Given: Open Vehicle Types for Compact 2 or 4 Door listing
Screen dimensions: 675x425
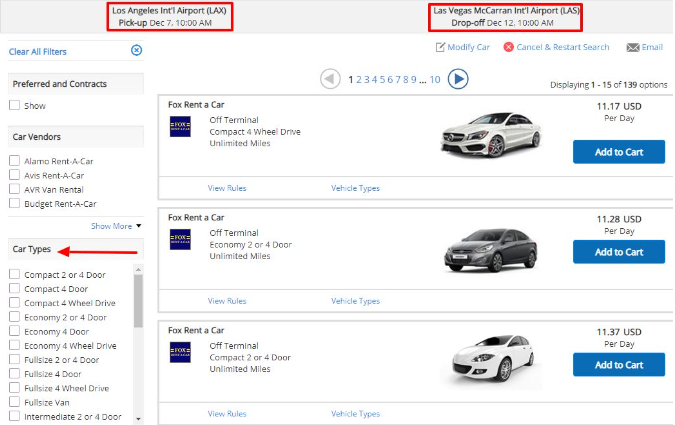Looking at the screenshot, I should (x=355, y=414).
